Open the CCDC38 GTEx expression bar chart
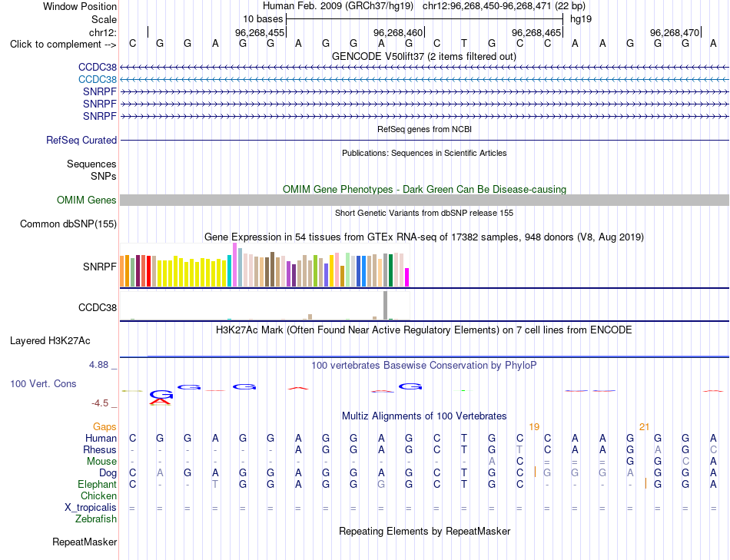The height and width of the screenshot is (560, 730). (x=264, y=306)
